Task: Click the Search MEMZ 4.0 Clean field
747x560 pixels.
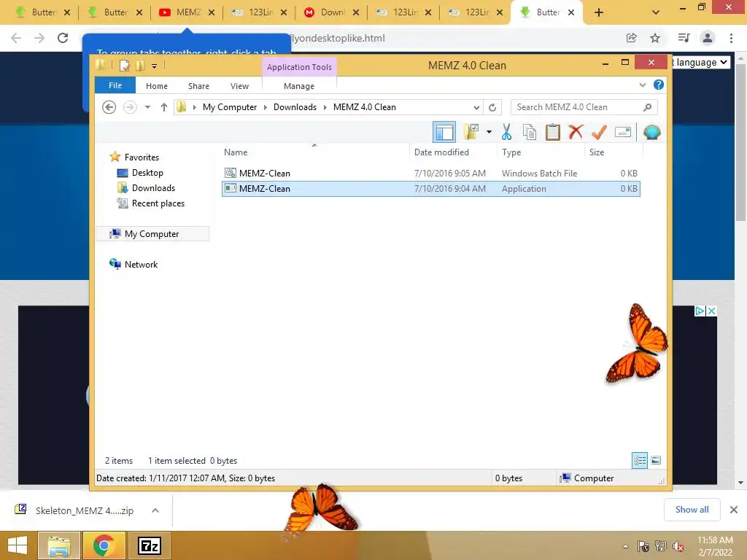Action: (x=584, y=107)
